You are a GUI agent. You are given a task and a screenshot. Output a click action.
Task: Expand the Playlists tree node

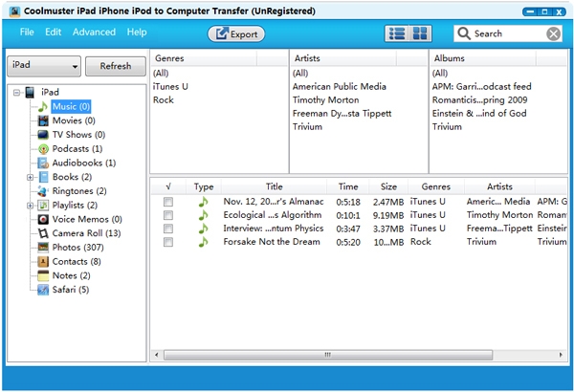click(x=30, y=206)
